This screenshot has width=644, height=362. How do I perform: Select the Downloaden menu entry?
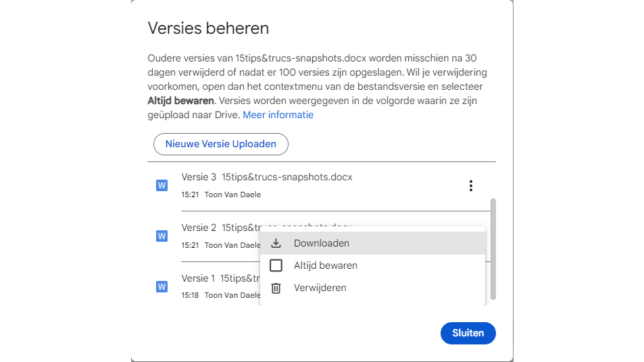click(322, 243)
